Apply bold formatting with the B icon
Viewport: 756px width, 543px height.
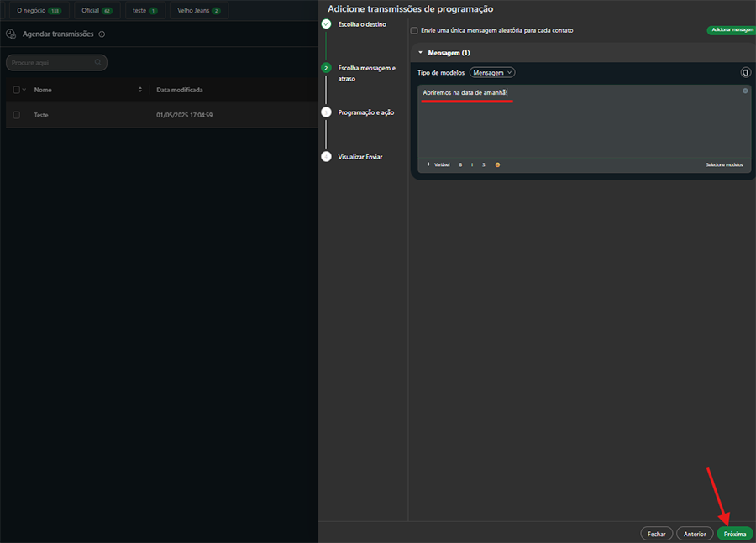(x=460, y=164)
